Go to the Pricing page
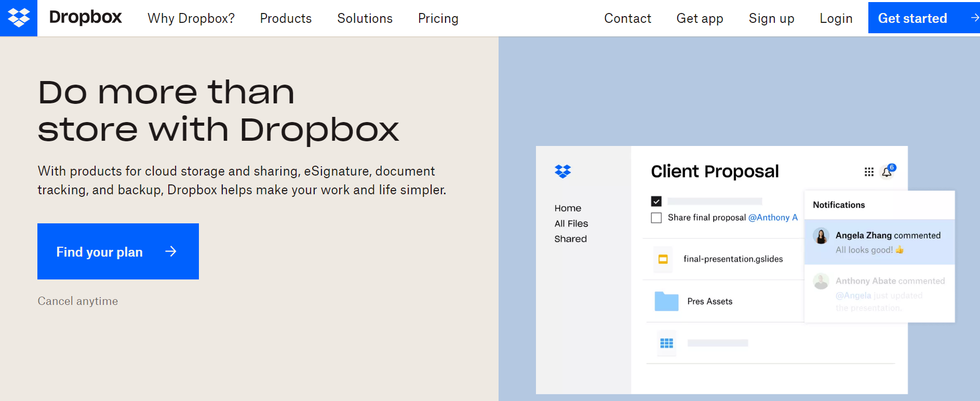 pyautogui.click(x=438, y=19)
